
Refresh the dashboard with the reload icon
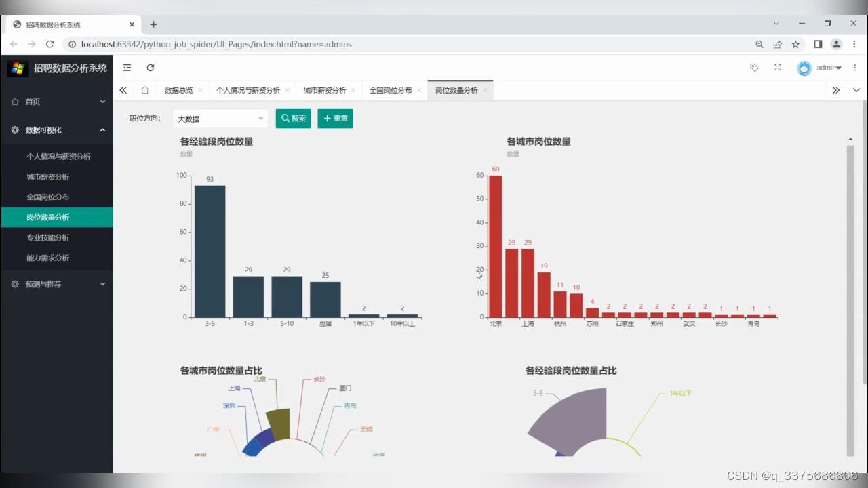point(149,68)
